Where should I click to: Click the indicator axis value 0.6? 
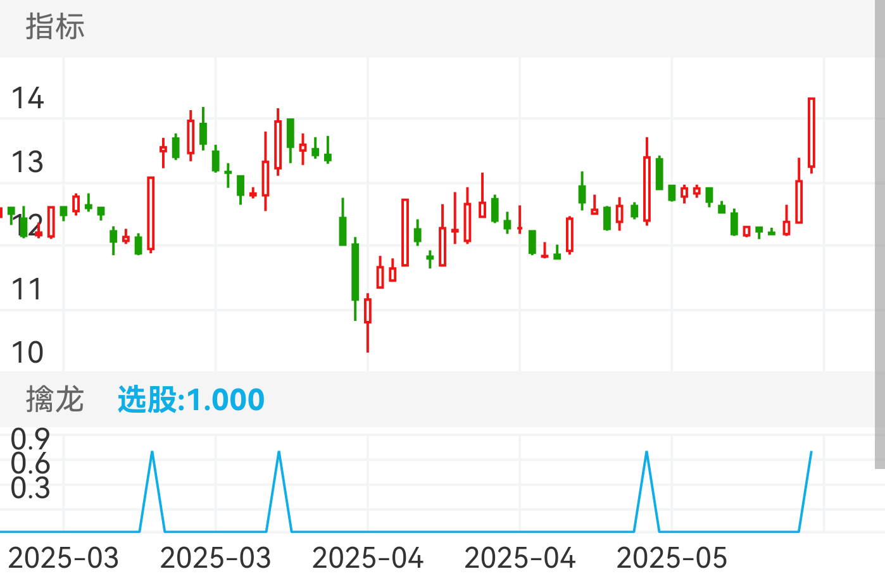point(30,463)
